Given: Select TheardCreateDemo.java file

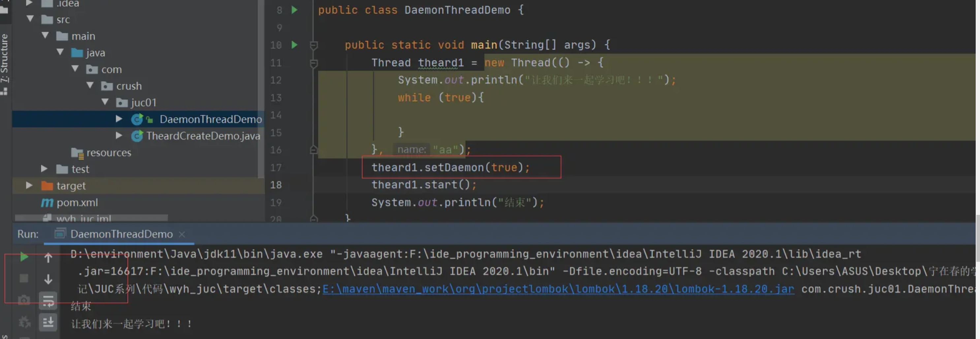Looking at the screenshot, I should 203,136.
